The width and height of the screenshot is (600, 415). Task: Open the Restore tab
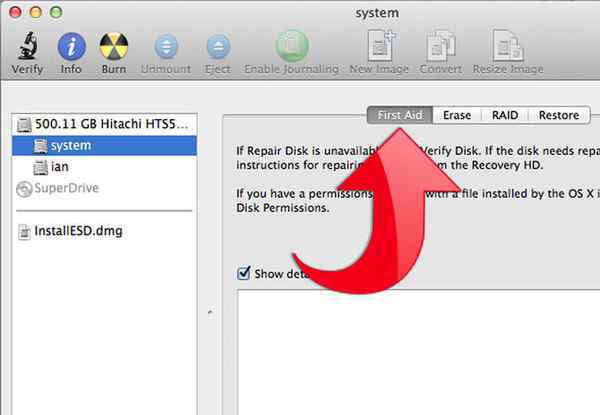[559, 115]
